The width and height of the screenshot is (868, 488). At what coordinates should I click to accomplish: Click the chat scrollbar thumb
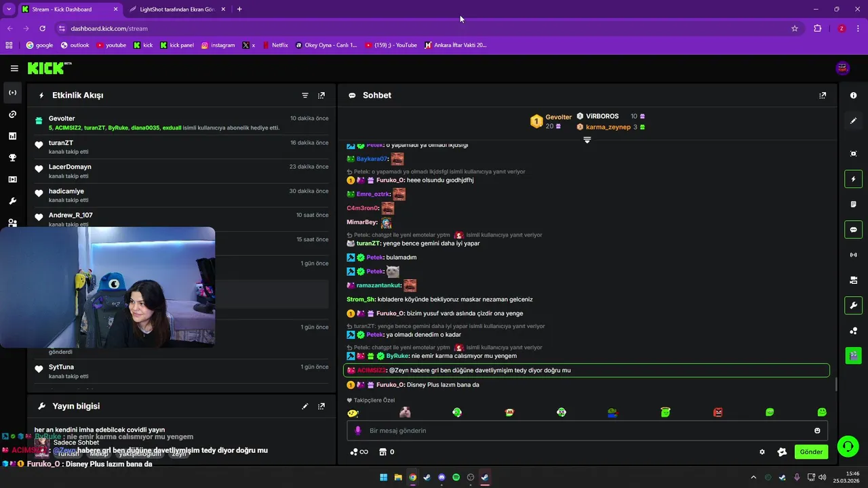click(835, 384)
